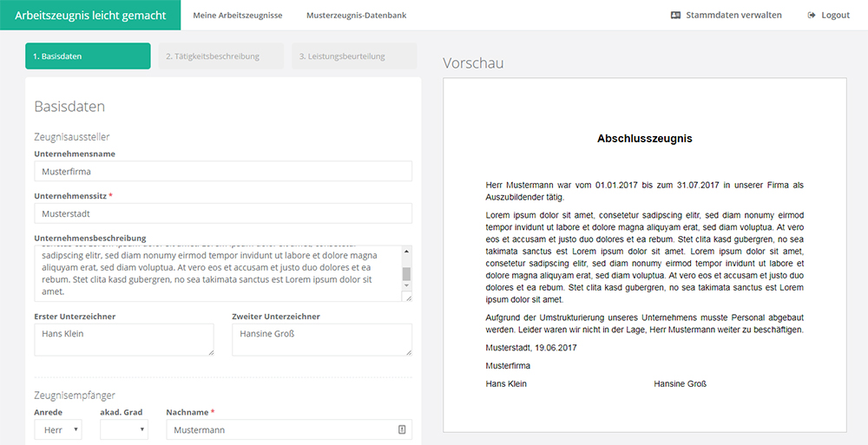Focus the Unternehmensname input field

click(223, 171)
